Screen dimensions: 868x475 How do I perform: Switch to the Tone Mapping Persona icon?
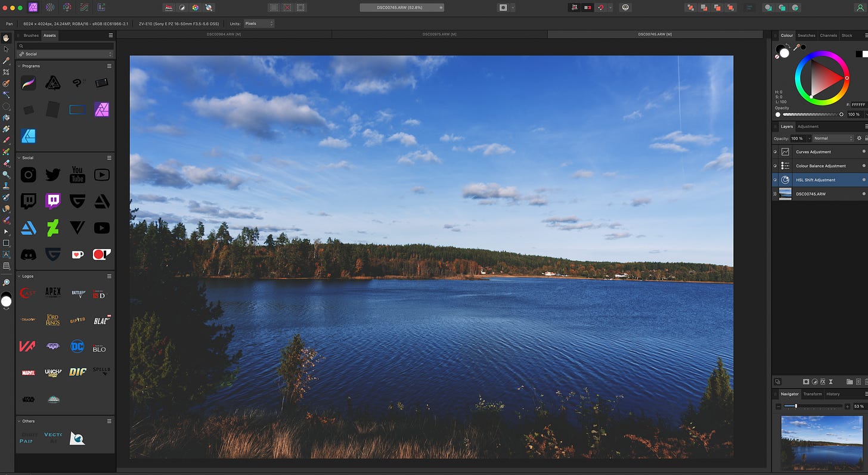pos(84,8)
